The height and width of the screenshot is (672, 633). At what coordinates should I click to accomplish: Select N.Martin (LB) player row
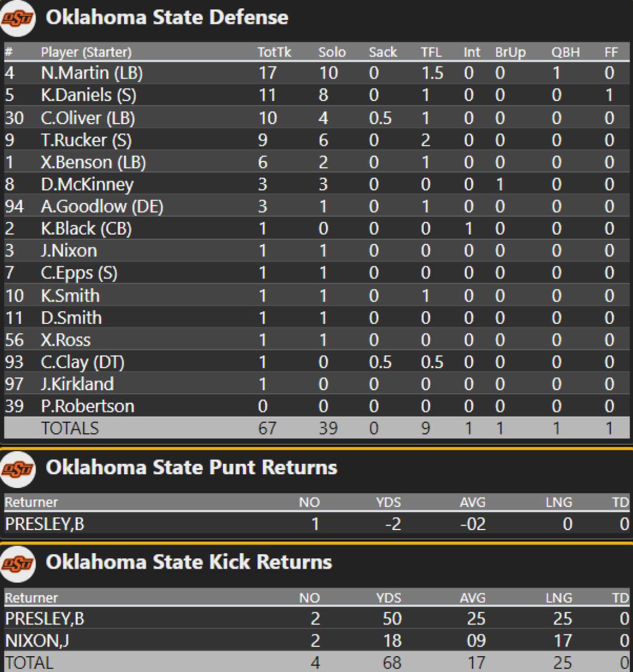tap(92, 73)
